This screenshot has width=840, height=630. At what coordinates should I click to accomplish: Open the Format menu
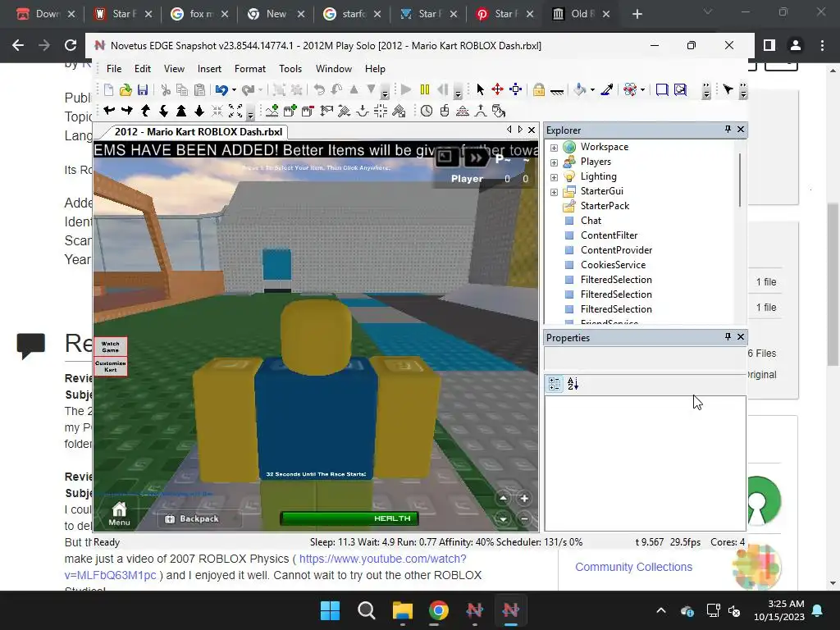tap(249, 69)
